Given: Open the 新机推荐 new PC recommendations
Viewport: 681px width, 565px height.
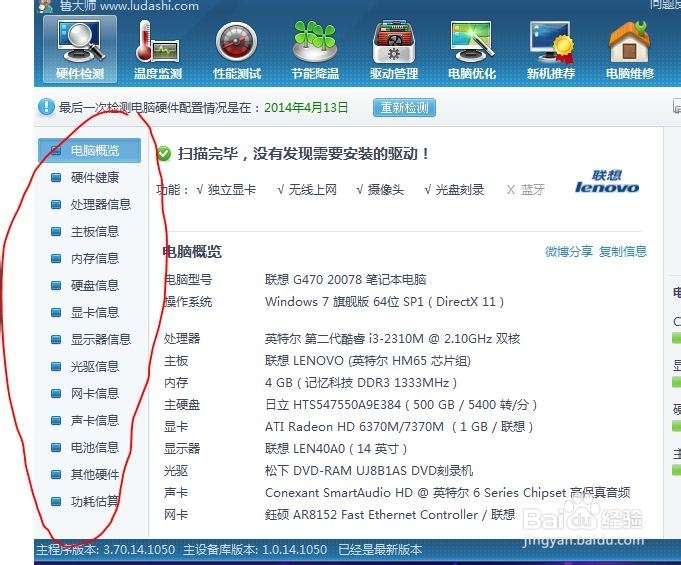Looking at the screenshot, I should point(551,51).
